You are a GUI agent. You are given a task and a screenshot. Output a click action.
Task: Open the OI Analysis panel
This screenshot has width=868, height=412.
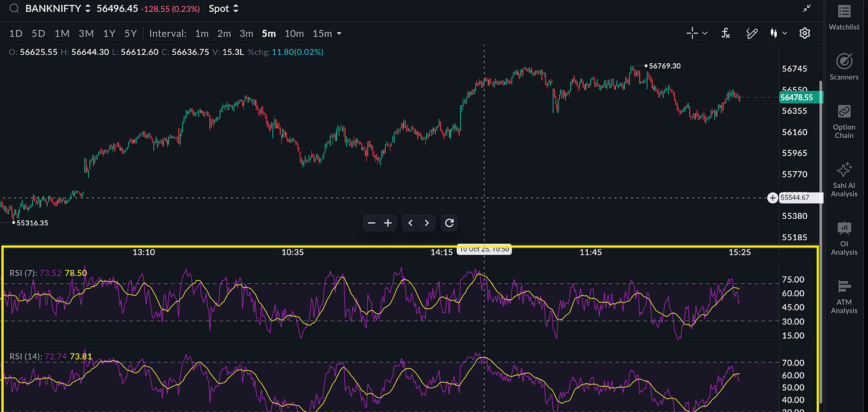click(844, 238)
